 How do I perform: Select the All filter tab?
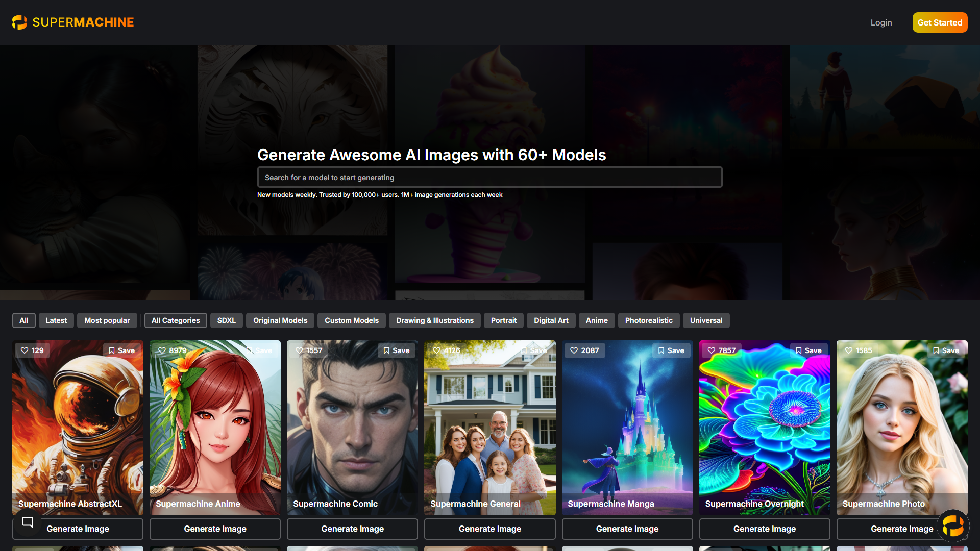(x=24, y=320)
